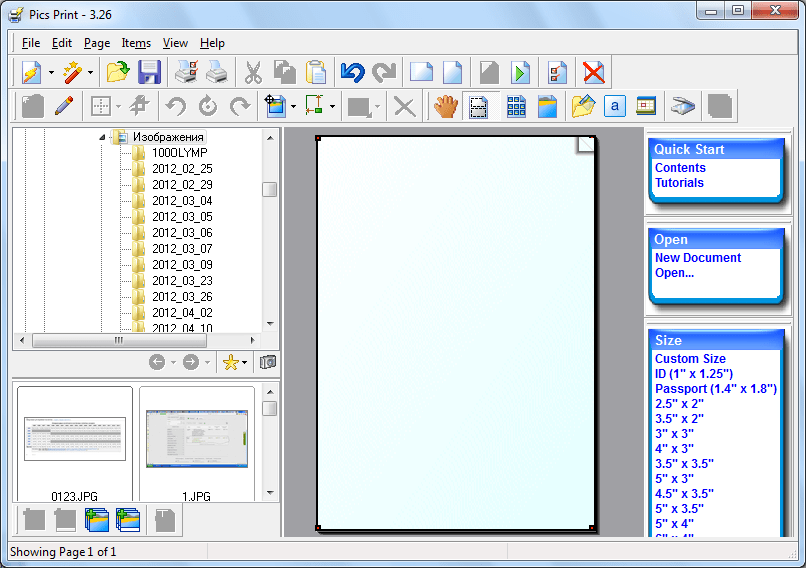This screenshot has height=568, width=806.
Task: Collapse the Изображения folder tree node
Action: point(104,137)
